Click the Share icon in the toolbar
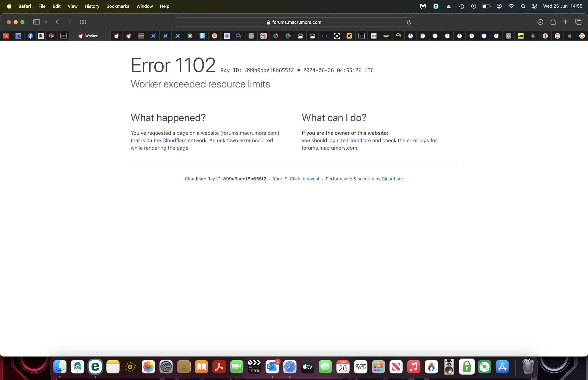 coord(553,22)
